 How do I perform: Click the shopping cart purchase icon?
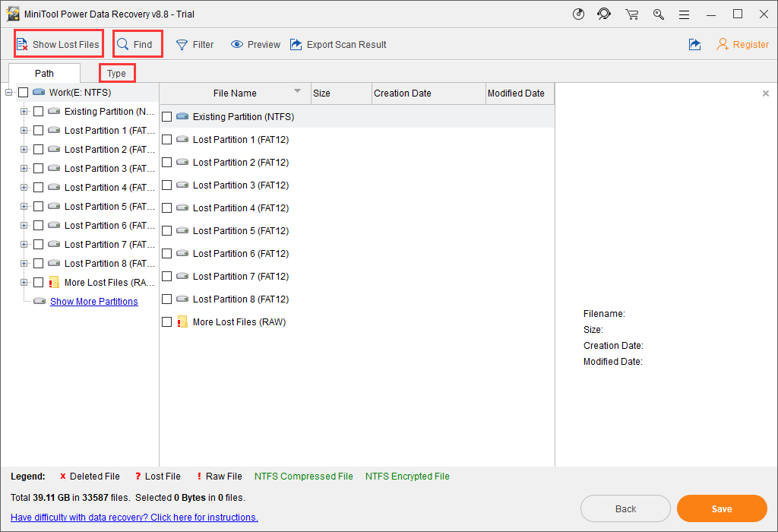click(631, 14)
